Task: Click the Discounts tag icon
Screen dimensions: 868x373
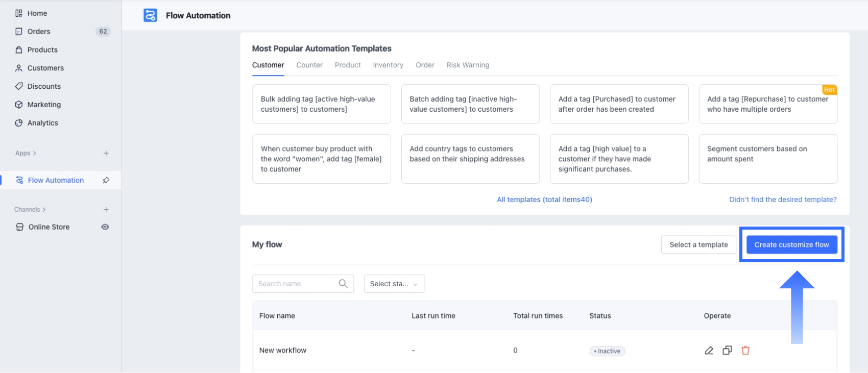Action: click(19, 86)
